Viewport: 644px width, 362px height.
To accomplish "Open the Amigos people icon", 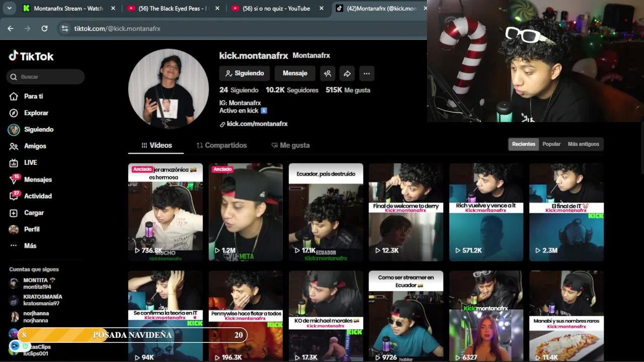I will 14,146.
